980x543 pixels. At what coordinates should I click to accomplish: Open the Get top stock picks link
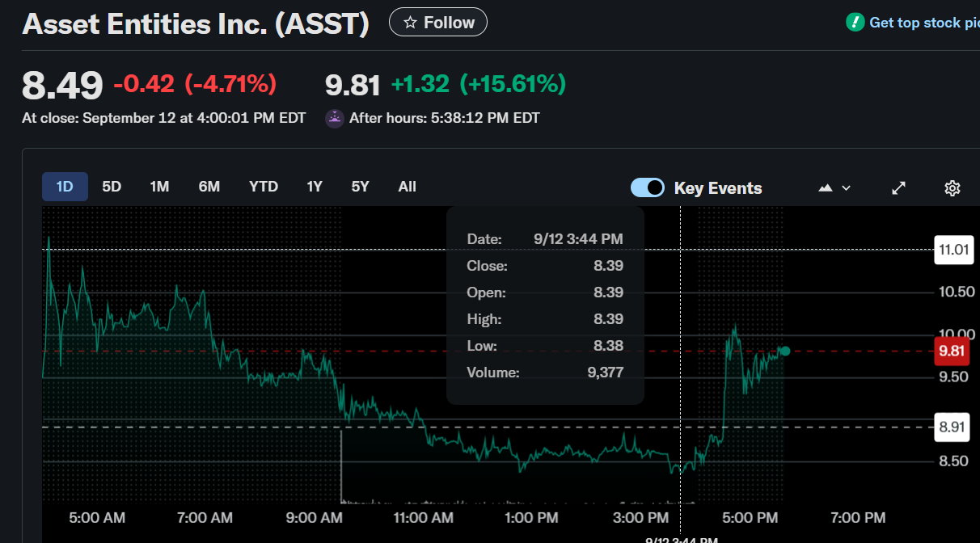click(924, 23)
